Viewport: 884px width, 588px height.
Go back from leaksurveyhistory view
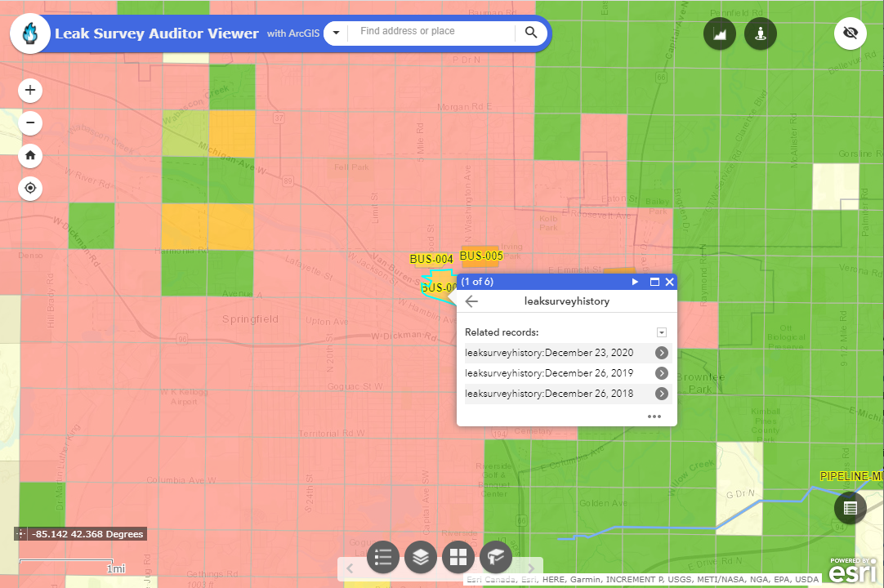click(471, 301)
